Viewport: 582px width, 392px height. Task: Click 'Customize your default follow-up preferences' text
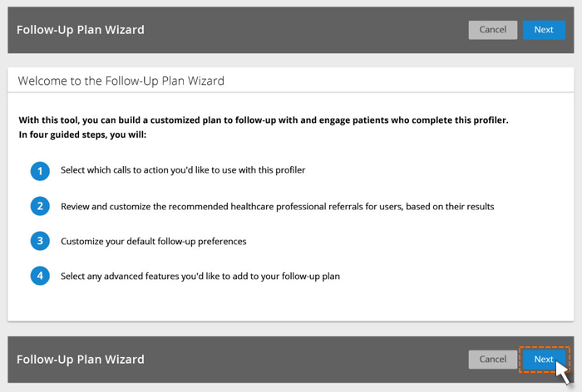153,241
